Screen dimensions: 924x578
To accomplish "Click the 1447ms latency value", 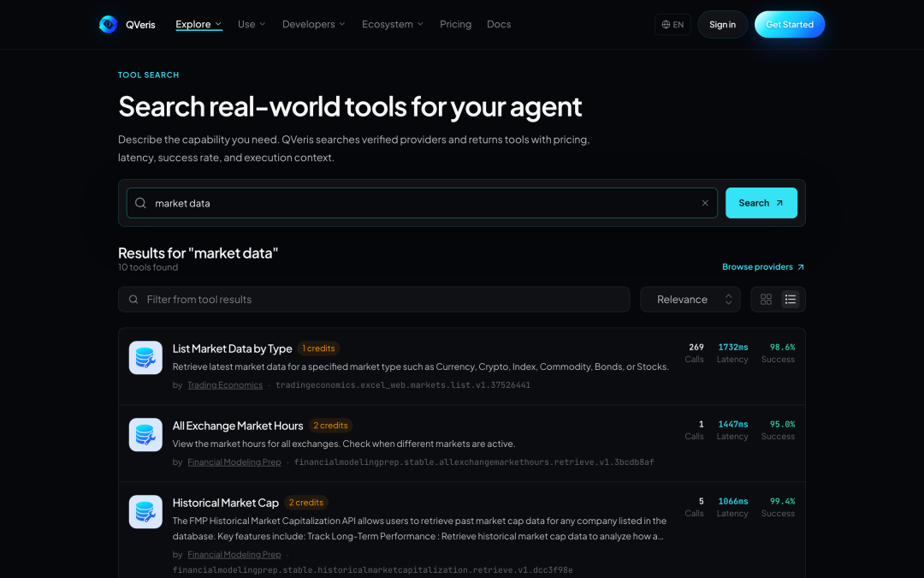I will pyautogui.click(x=733, y=424).
